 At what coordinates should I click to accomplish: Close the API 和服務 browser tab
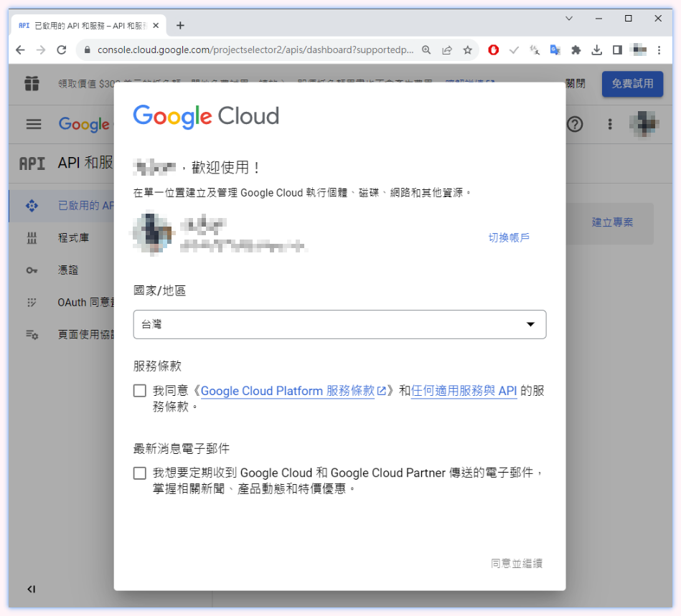pos(156,26)
